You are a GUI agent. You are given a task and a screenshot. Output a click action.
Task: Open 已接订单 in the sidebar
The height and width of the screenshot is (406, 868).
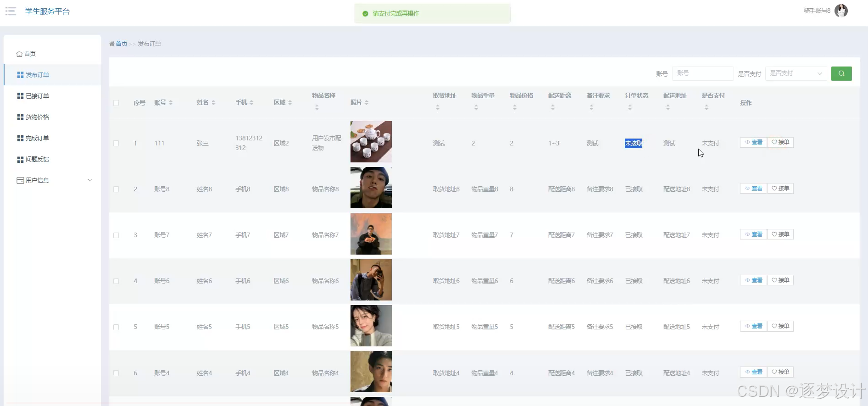52,96
